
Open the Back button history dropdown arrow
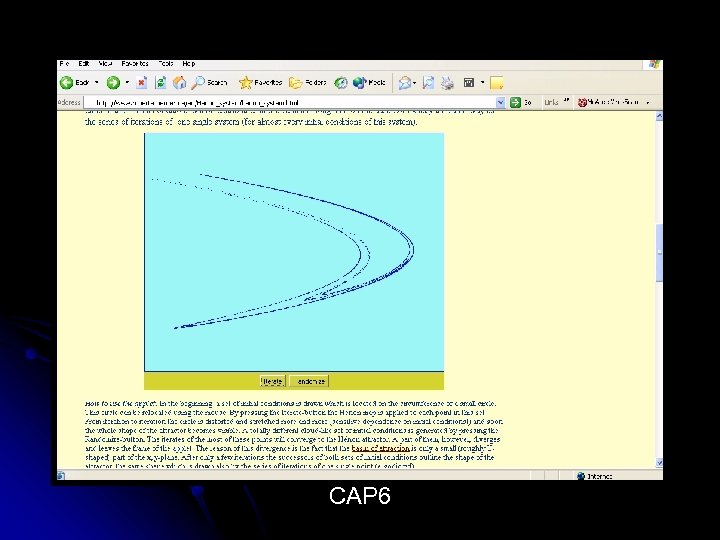pos(96,83)
